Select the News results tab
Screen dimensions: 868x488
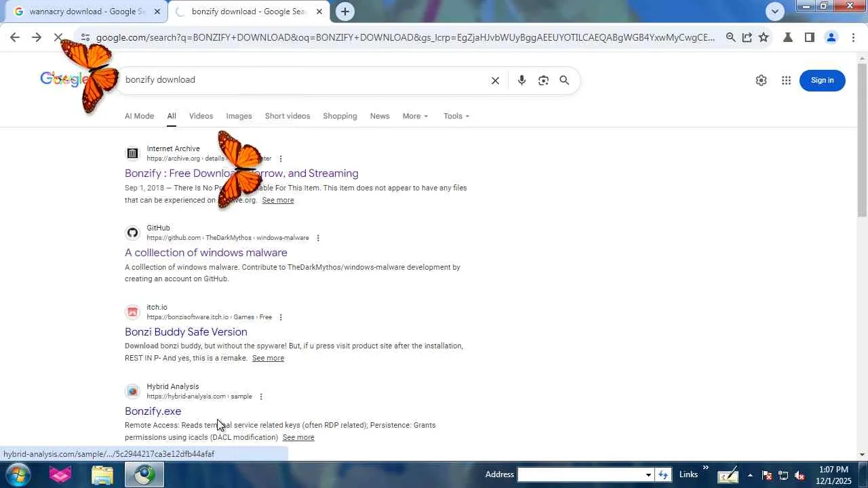click(x=380, y=116)
